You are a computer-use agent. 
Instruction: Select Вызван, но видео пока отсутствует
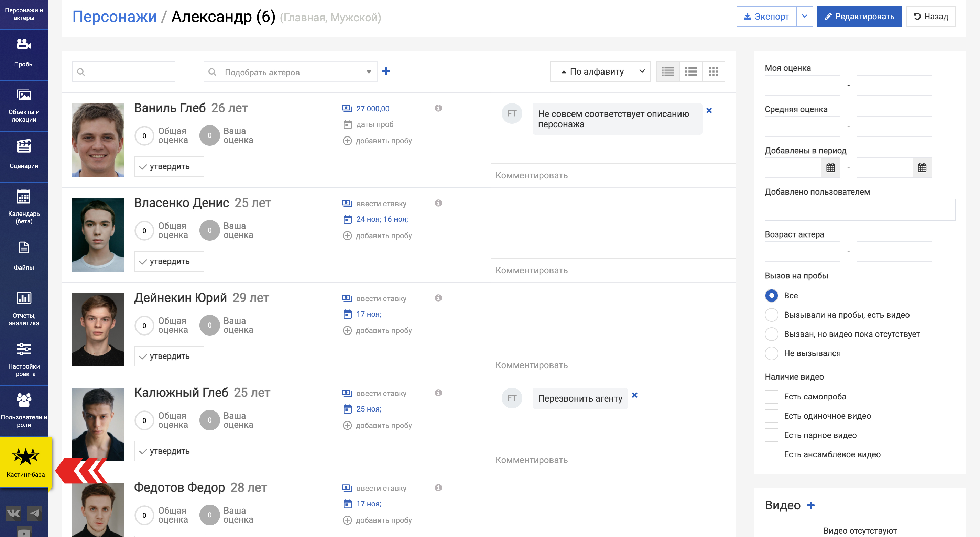pyautogui.click(x=772, y=334)
